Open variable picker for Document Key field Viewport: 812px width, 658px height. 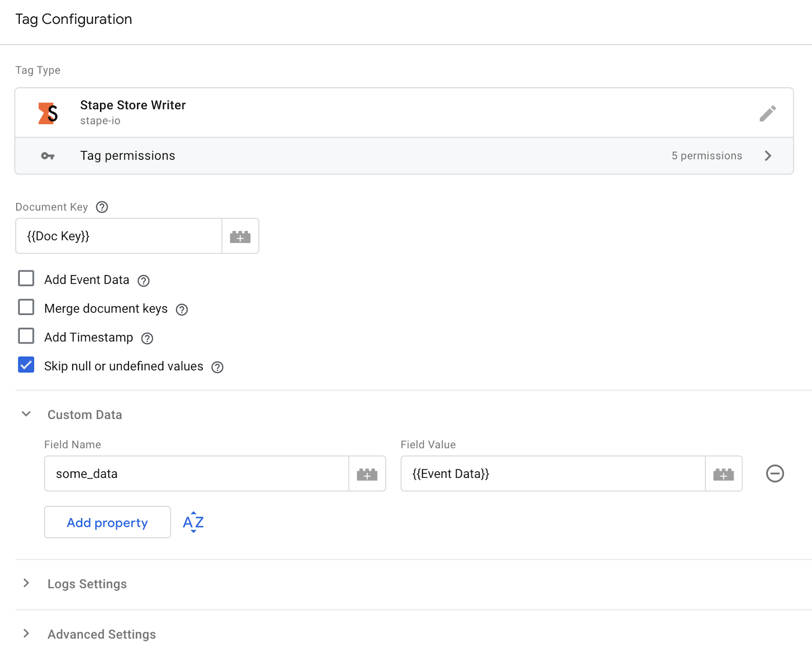click(240, 236)
